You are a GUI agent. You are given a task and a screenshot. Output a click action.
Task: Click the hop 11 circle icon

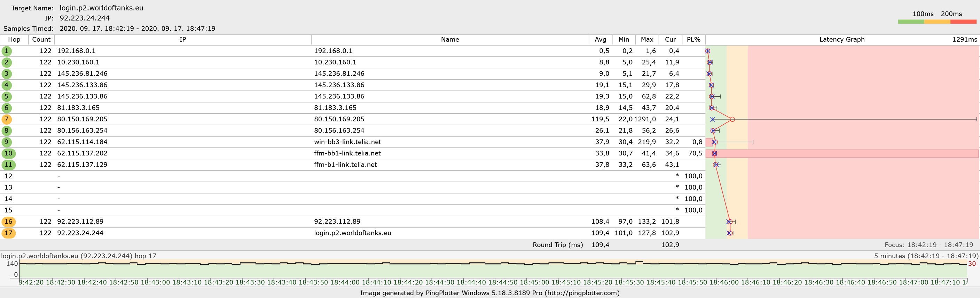8,165
